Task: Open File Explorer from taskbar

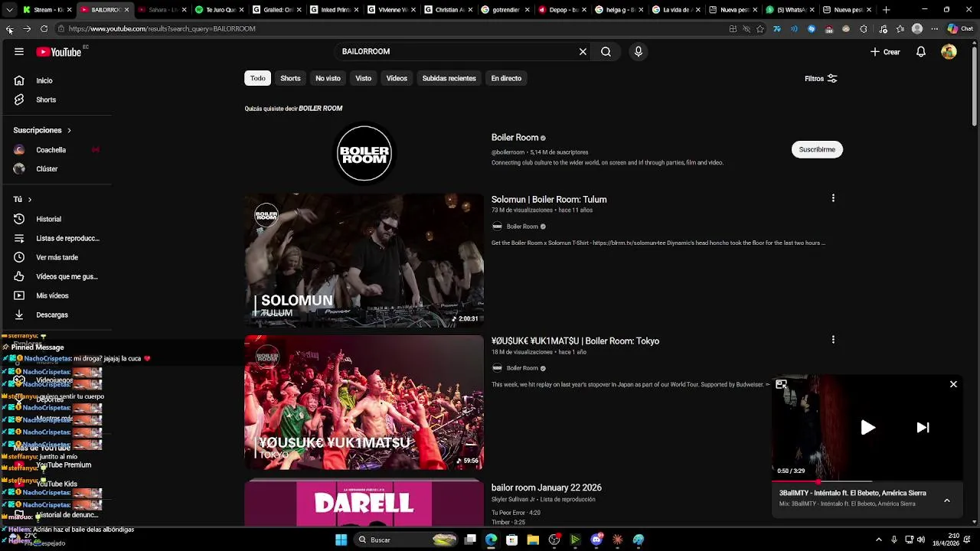Action: (x=533, y=540)
